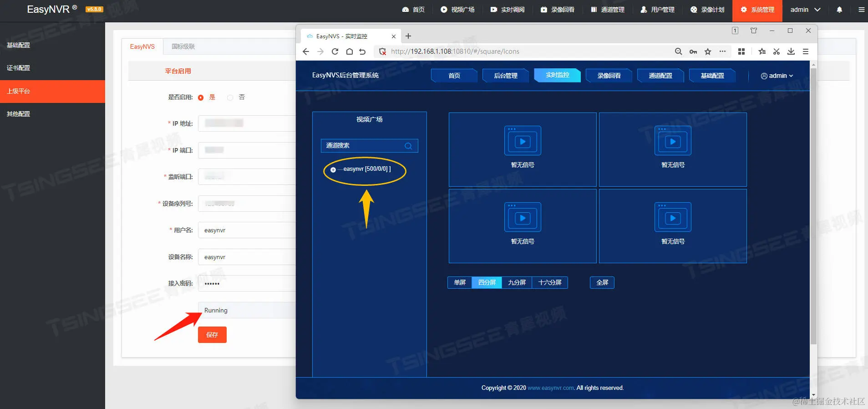
Task: Open the EasyNVS admin user dropdown
Action: pos(777,76)
